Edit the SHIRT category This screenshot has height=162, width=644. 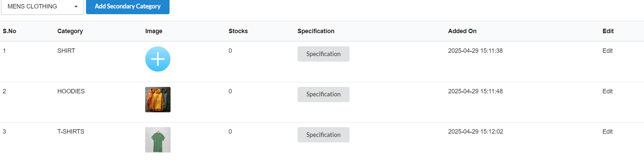[607, 51]
